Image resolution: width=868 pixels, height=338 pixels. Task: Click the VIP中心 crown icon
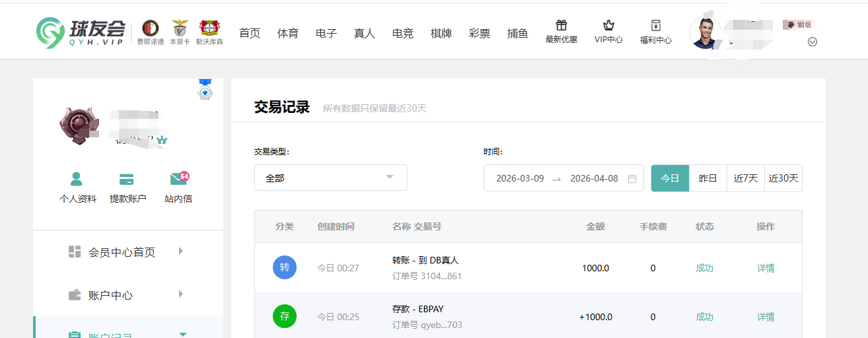pyautogui.click(x=608, y=26)
